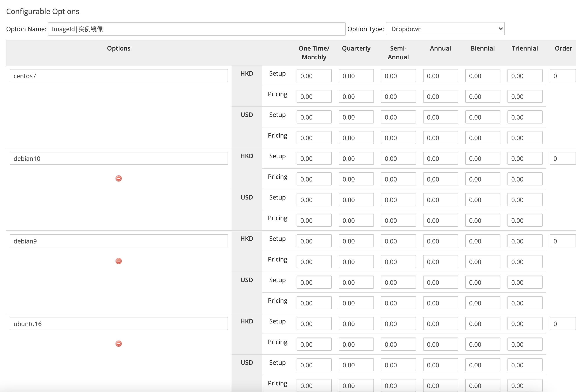Image resolution: width=576 pixels, height=392 pixels.
Task: Click ubuntu16 USD Pricing monthly field
Action: 314,385
